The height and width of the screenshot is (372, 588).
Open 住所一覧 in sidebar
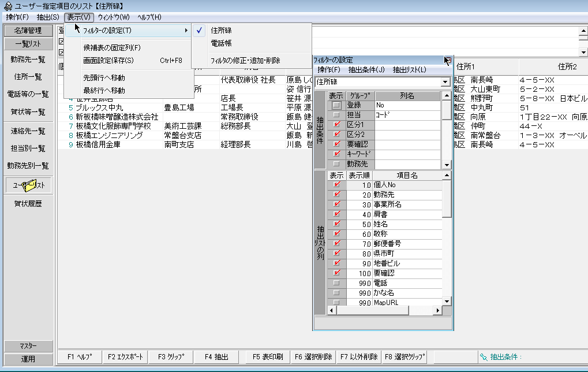(x=28, y=77)
